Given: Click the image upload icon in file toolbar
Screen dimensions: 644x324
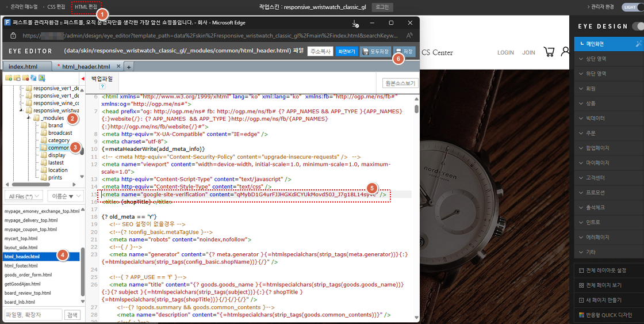Looking at the screenshot, I should (x=42, y=78).
